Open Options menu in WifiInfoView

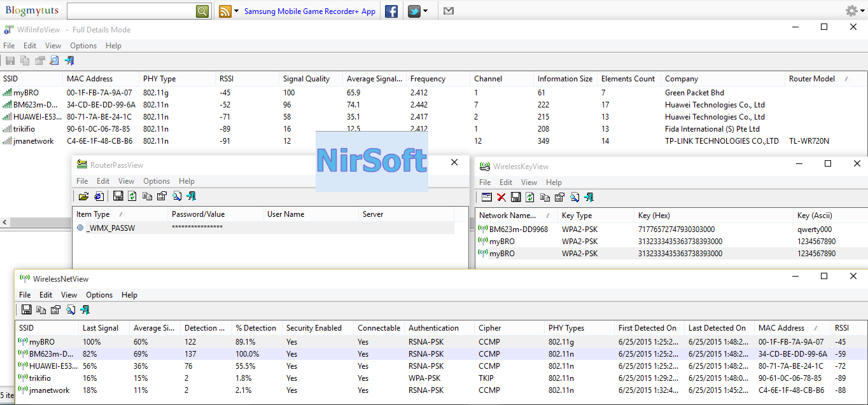pyautogui.click(x=83, y=46)
